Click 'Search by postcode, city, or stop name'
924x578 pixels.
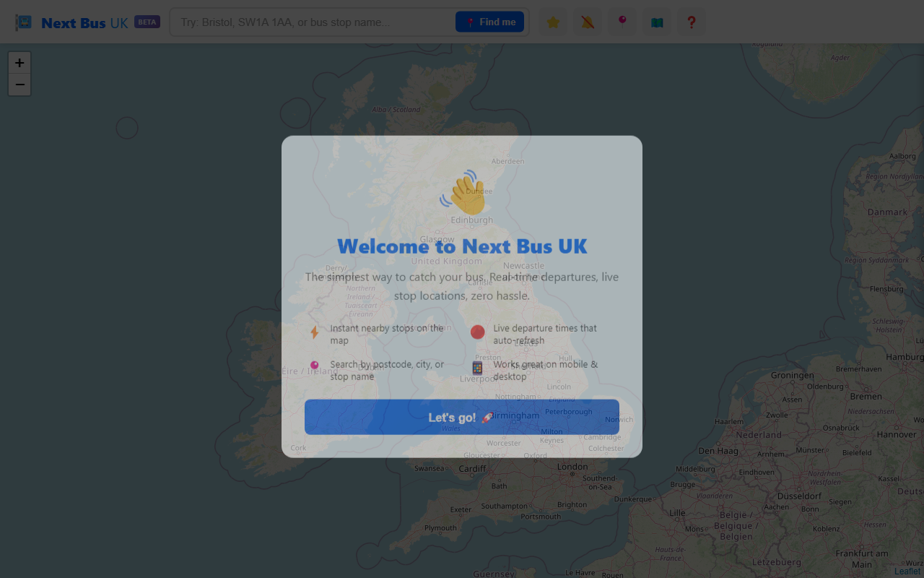pyautogui.click(x=388, y=370)
